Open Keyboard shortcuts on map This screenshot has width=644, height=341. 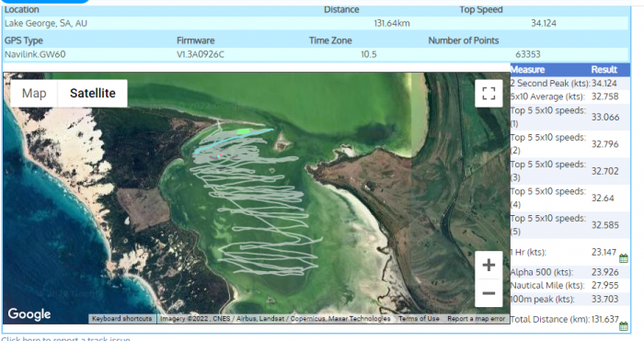pyautogui.click(x=122, y=318)
